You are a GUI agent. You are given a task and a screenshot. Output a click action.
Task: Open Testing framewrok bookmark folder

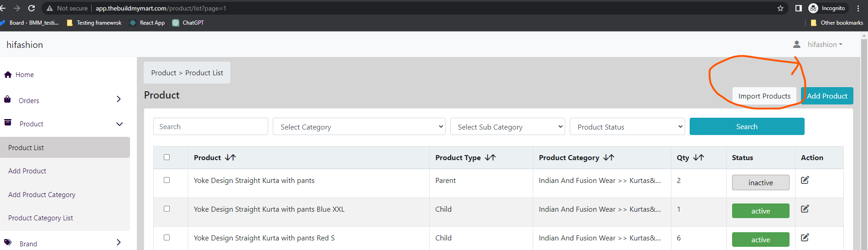(x=94, y=23)
